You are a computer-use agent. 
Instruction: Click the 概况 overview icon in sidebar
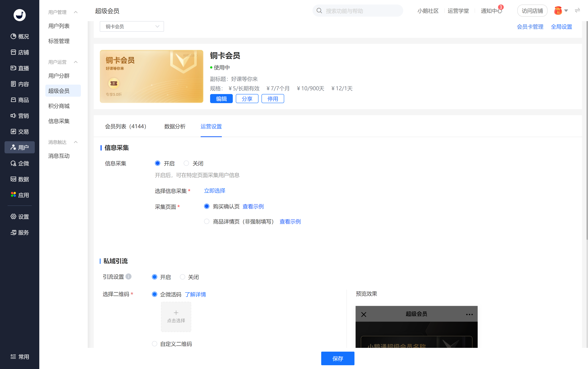(x=13, y=36)
